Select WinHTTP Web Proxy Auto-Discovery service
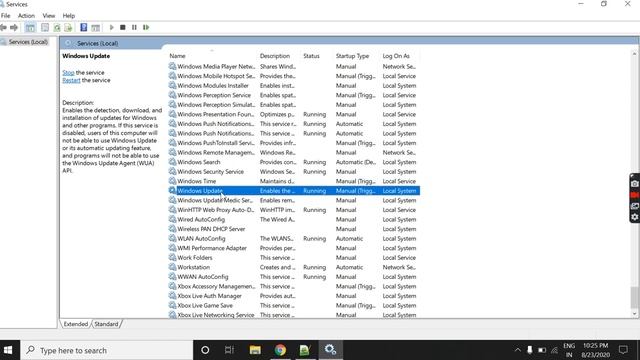This screenshot has height=360, width=640. 294,210
